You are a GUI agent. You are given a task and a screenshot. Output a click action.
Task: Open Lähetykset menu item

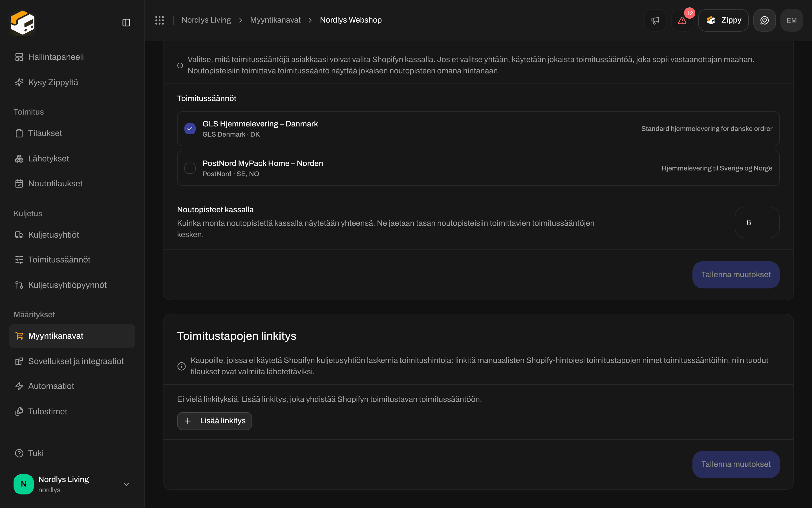click(x=72, y=159)
